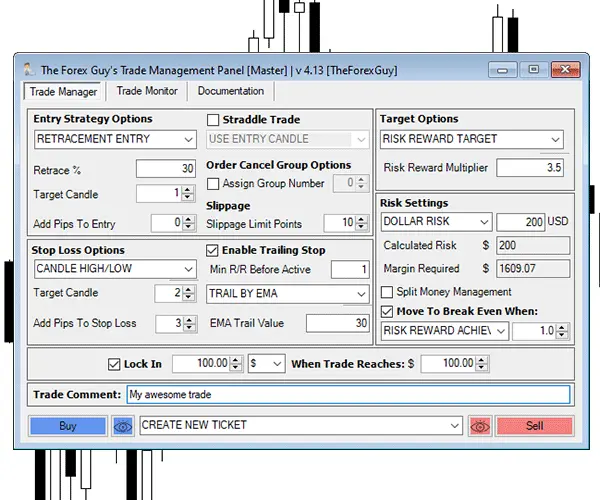The width and height of the screenshot is (600, 500).
Task: Open the DOLLAR RISK dropdown
Action: (437, 222)
